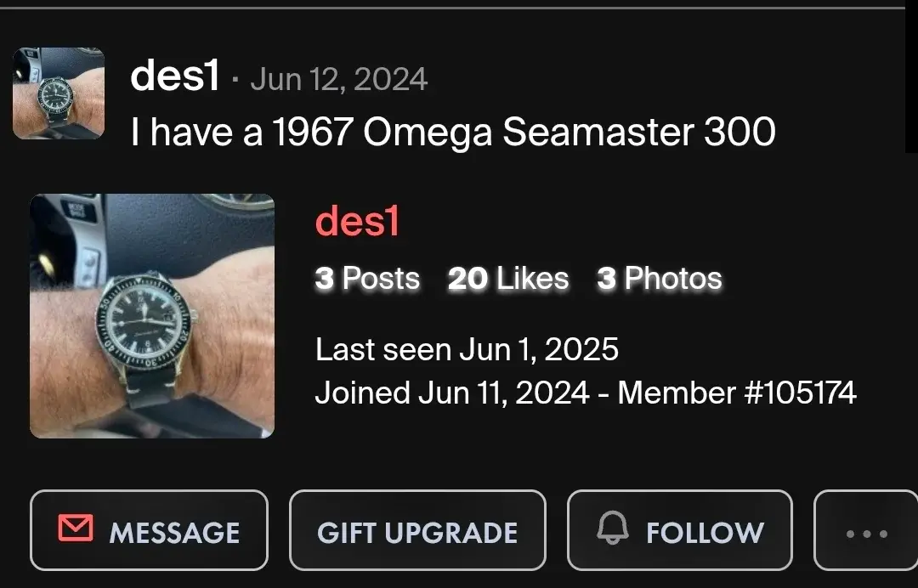Click des1's avatar at top left

coord(58,93)
